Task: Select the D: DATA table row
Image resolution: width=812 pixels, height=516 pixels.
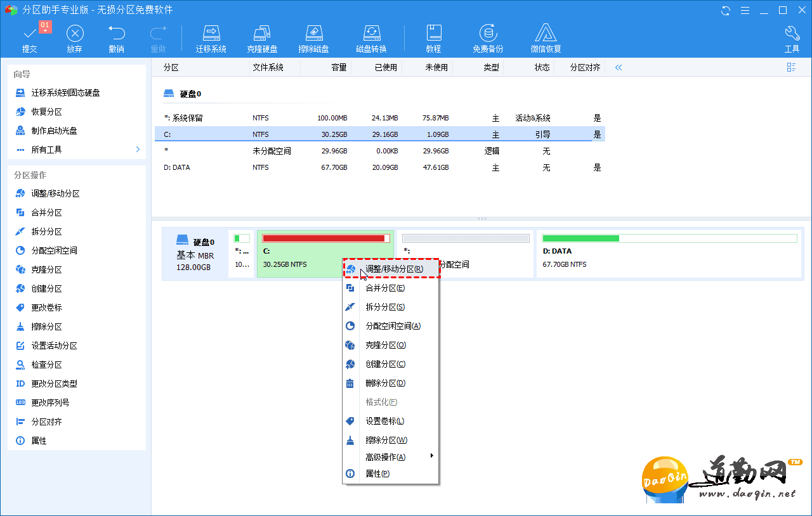Action: tap(380, 167)
